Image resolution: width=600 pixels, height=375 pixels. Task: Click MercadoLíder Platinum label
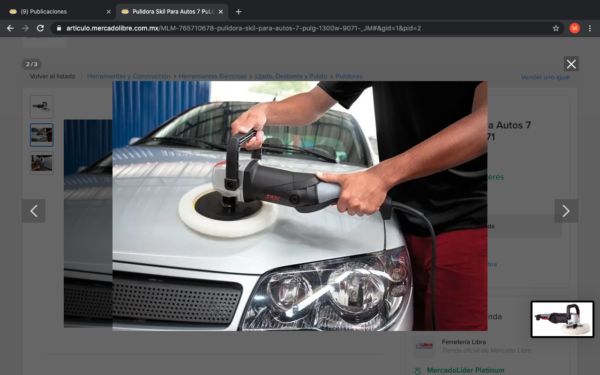[465, 370]
